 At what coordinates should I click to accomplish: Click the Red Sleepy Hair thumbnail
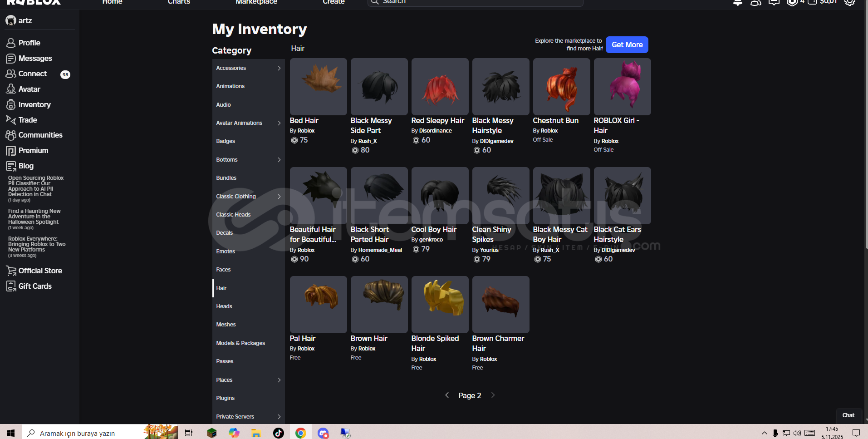(440, 87)
